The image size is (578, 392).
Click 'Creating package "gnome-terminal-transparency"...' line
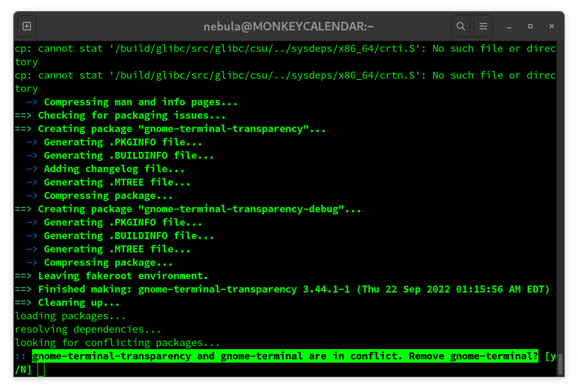[170, 129]
